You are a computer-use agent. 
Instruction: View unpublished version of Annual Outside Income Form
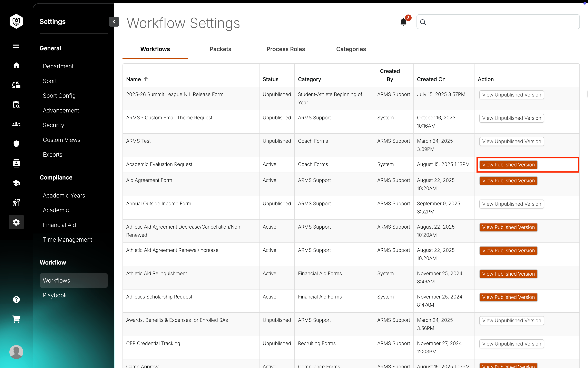click(x=511, y=204)
